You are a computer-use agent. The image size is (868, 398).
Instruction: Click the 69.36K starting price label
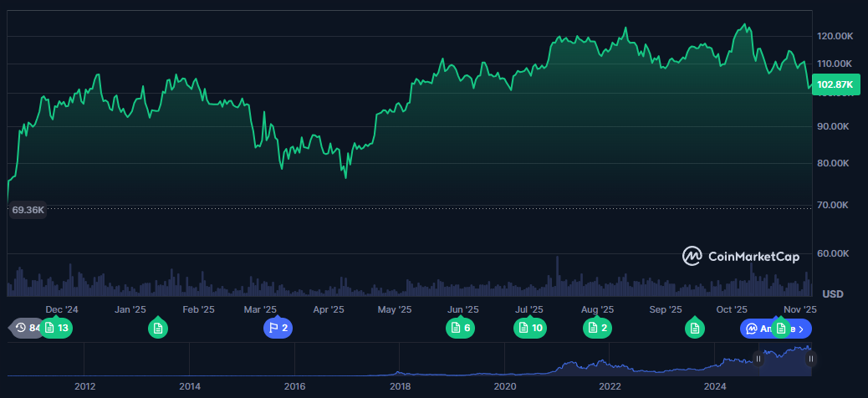(x=28, y=210)
